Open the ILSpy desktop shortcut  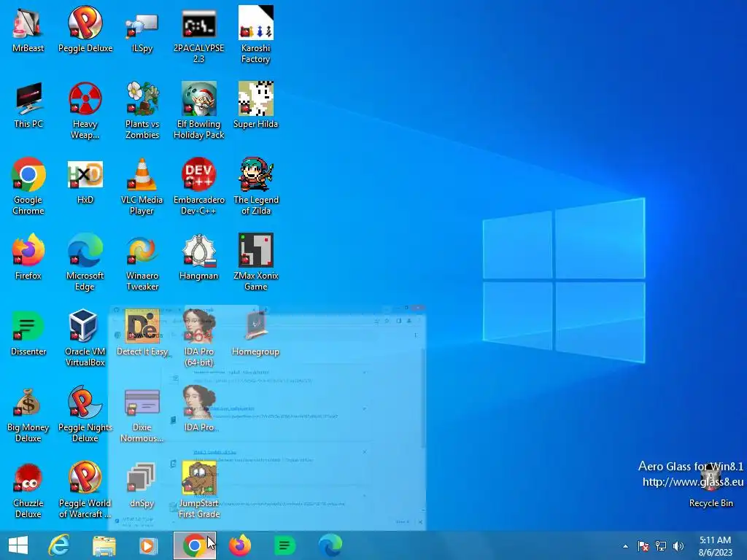tap(142, 29)
